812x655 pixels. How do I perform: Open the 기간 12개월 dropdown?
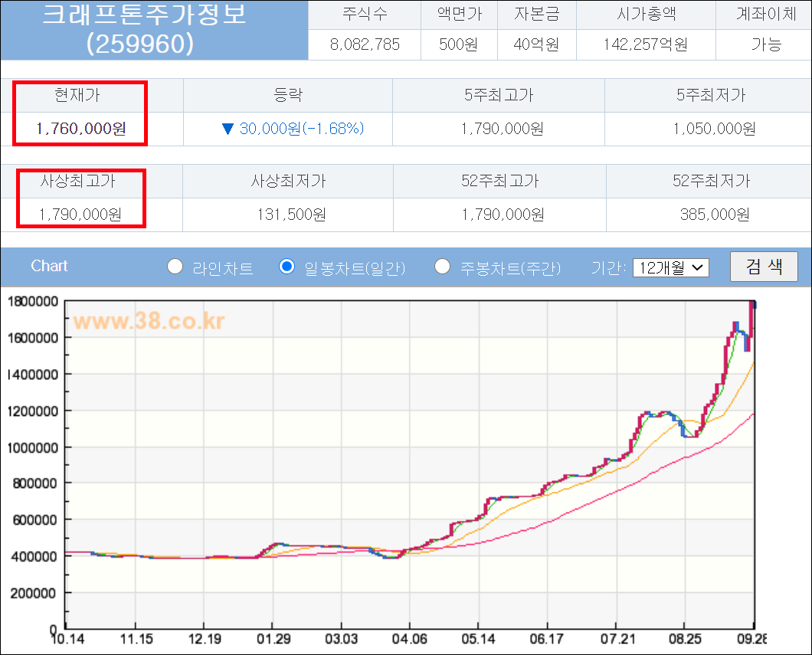tap(670, 267)
